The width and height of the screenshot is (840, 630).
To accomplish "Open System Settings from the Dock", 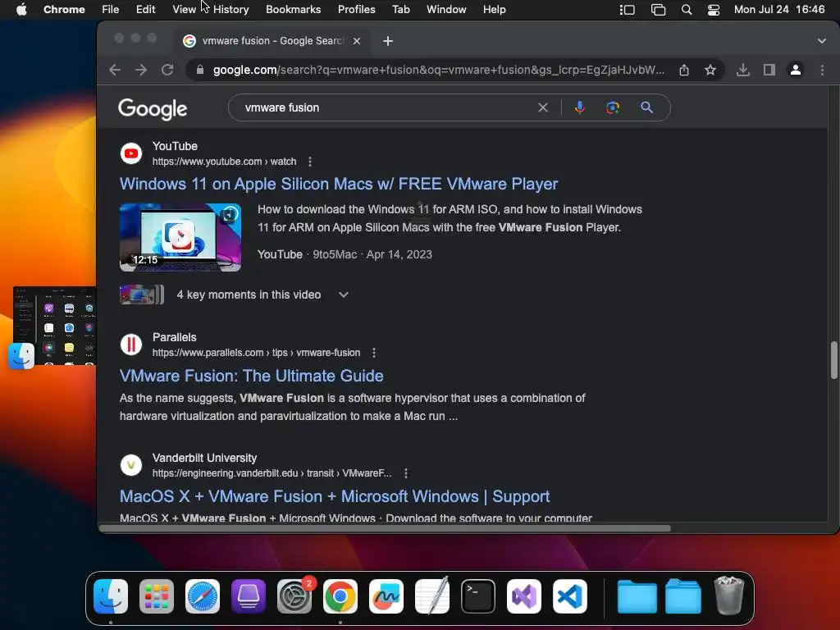I will (294, 596).
